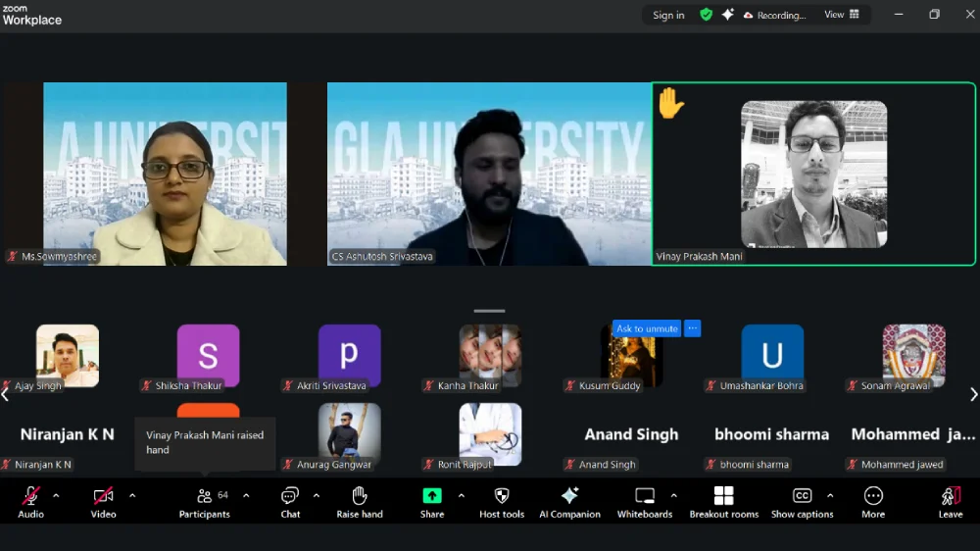Open the More options menu
This screenshot has width=980, height=551.
pyautogui.click(x=873, y=501)
